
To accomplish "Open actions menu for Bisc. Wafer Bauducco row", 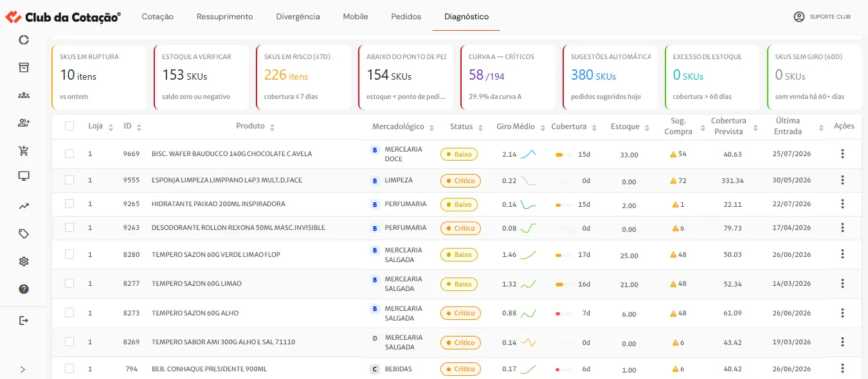I will [842, 154].
